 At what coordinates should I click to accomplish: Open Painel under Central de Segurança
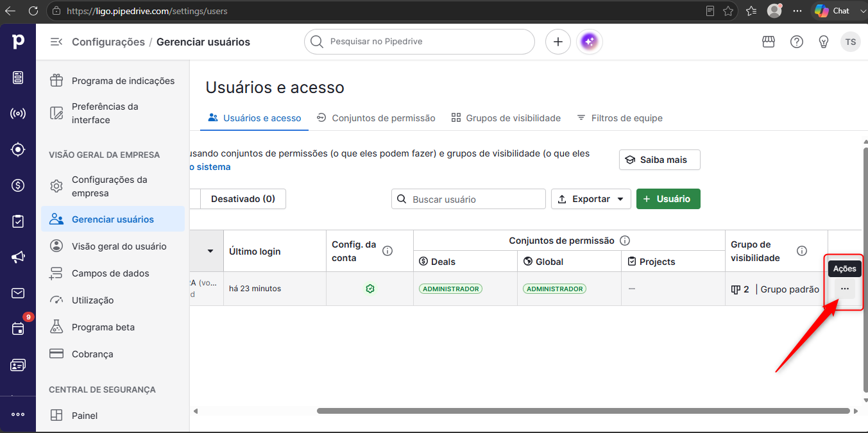click(113, 416)
